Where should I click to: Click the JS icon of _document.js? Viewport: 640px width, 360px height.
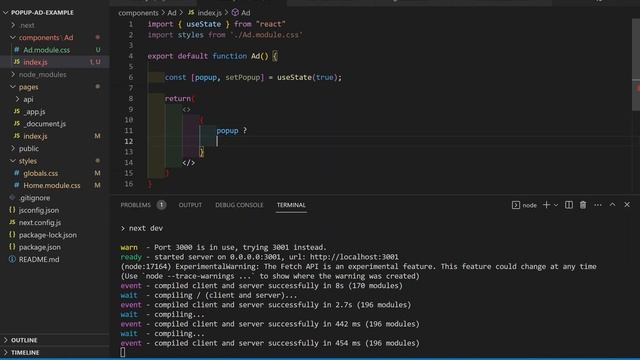coord(16,123)
